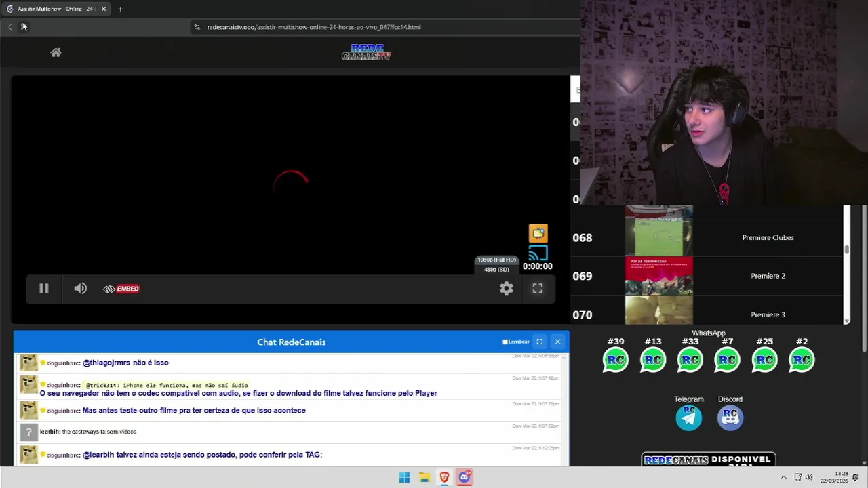The height and width of the screenshot is (488, 868).
Task: Open the network icon in system tray
Action: pos(798,477)
